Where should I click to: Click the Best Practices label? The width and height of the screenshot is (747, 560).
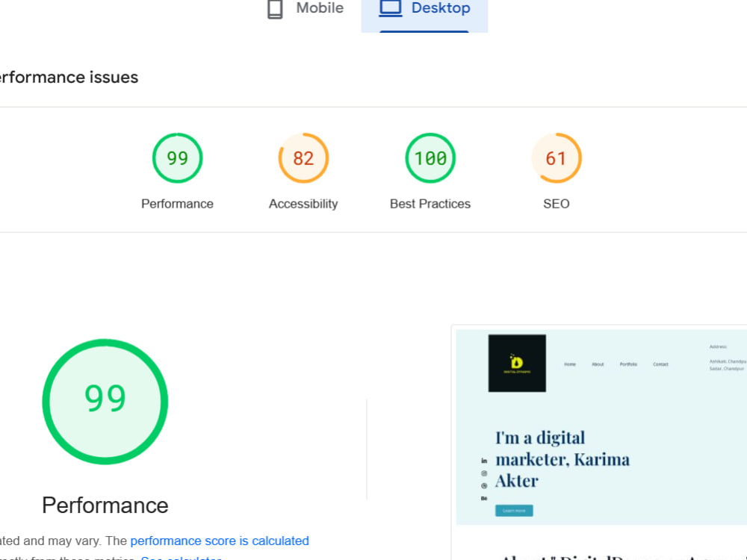point(430,204)
